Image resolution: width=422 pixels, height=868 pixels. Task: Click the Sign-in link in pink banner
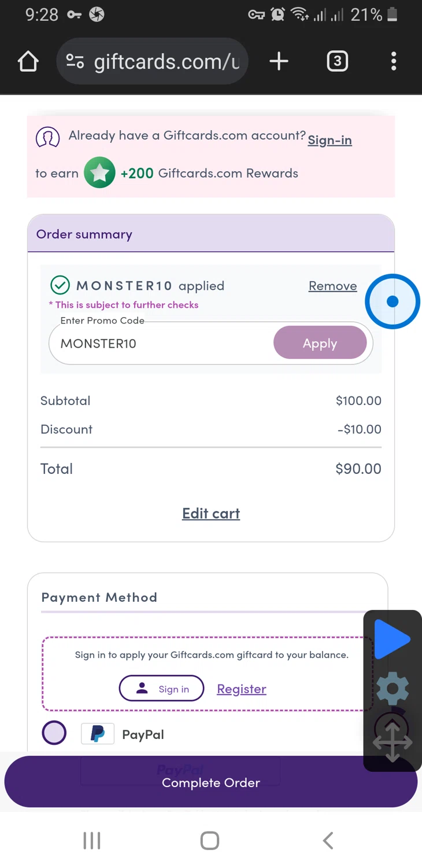330,140
